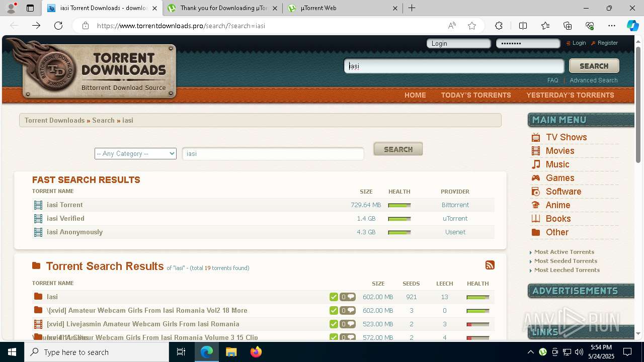Open the tab actions menu icon
The height and width of the screenshot is (362, 644).
[30, 8]
